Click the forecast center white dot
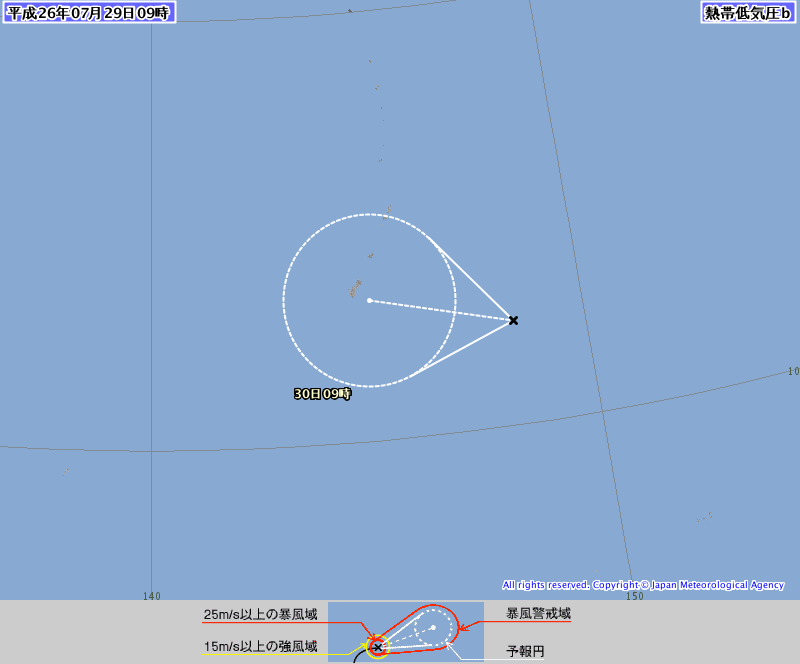 tap(369, 301)
